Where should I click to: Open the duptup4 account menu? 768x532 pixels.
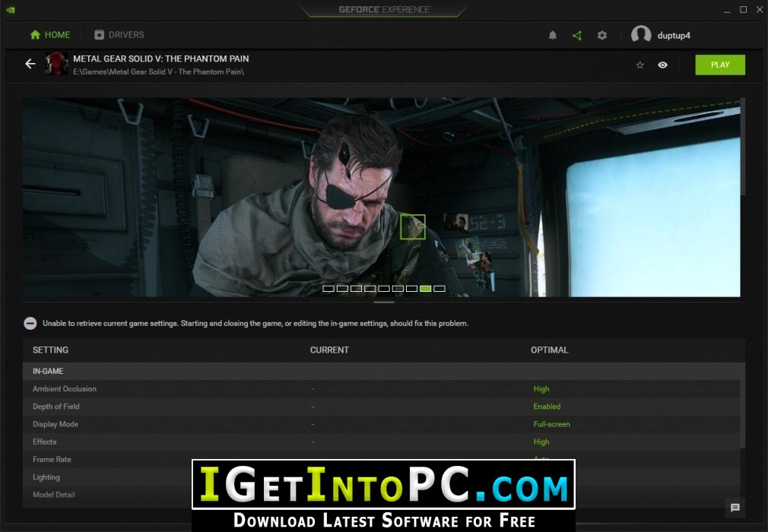coord(662,35)
